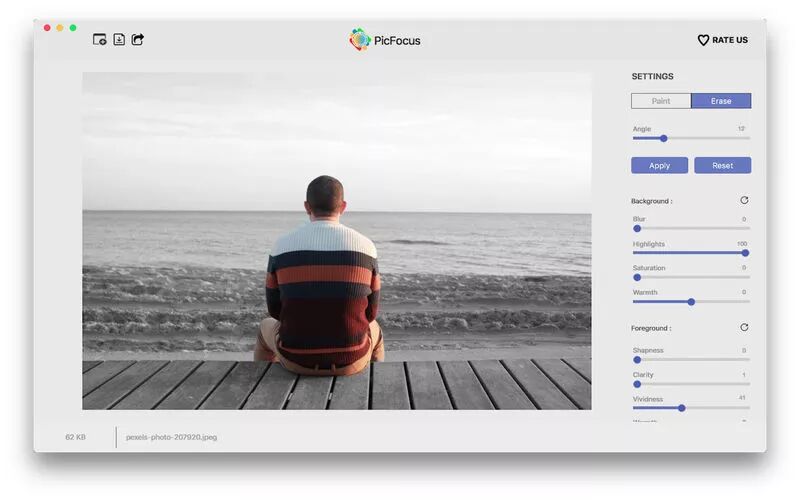
Task: Click the Background section label
Action: tap(652, 201)
